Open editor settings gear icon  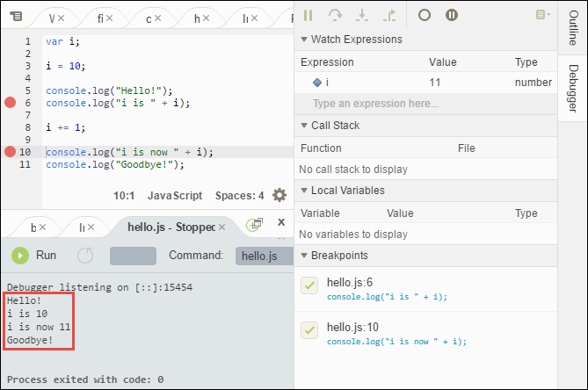pos(279,195)
